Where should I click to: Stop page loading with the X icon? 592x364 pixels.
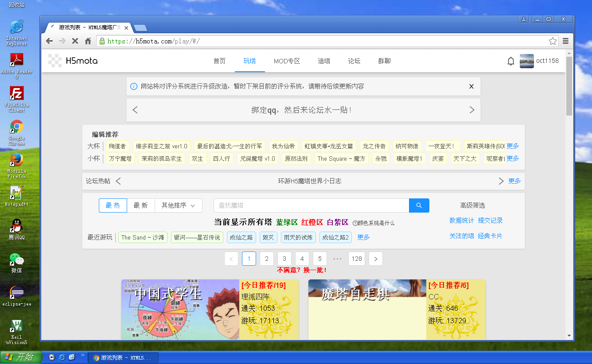[x=75, y=41]
